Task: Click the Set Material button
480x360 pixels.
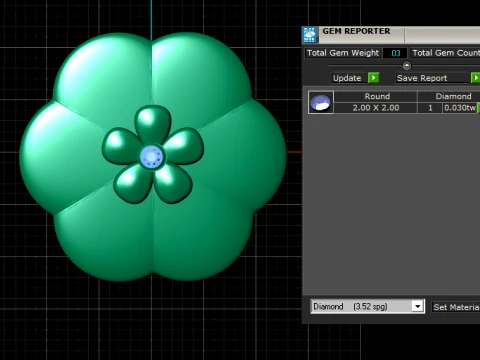Action: coord(456,307)
